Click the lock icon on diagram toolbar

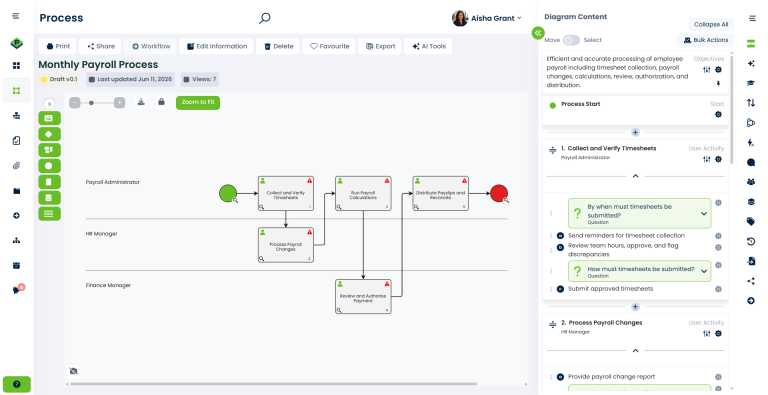coord(161,102)
